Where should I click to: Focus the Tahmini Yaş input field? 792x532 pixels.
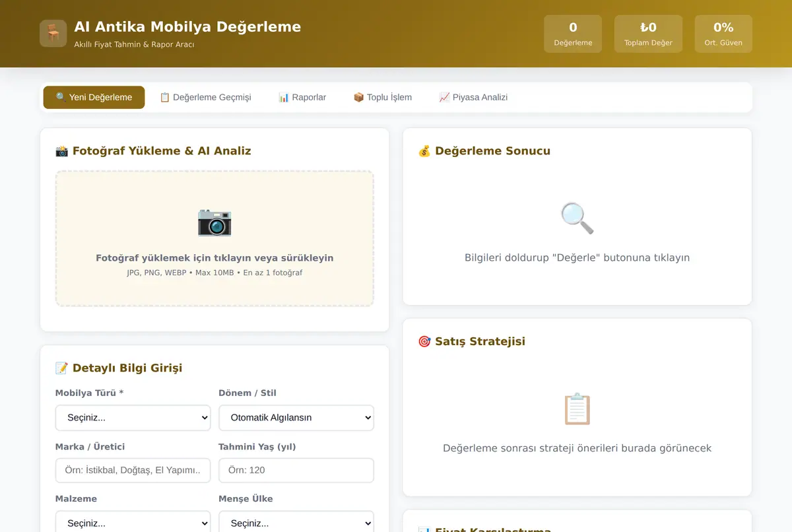click(x=296, y=471)
